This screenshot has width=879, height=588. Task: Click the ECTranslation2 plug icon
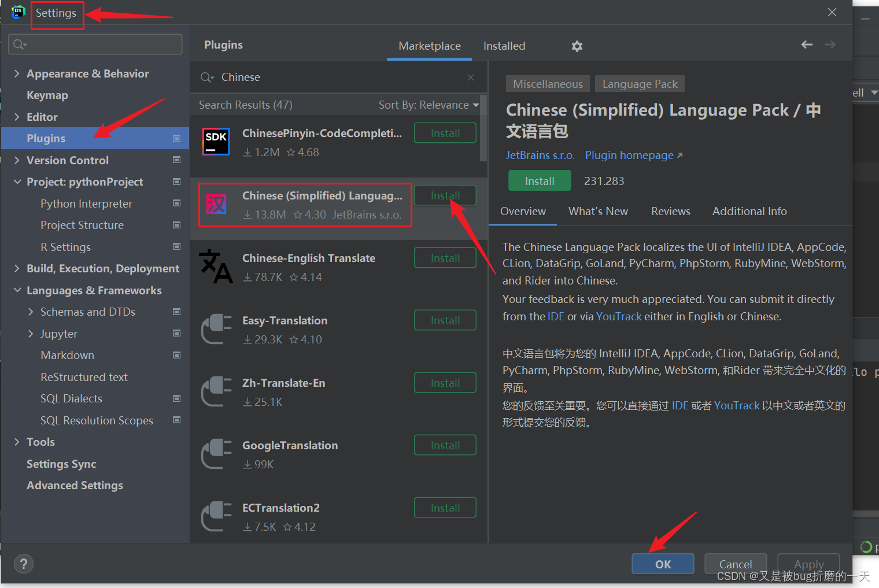click(x=216, y=516)
